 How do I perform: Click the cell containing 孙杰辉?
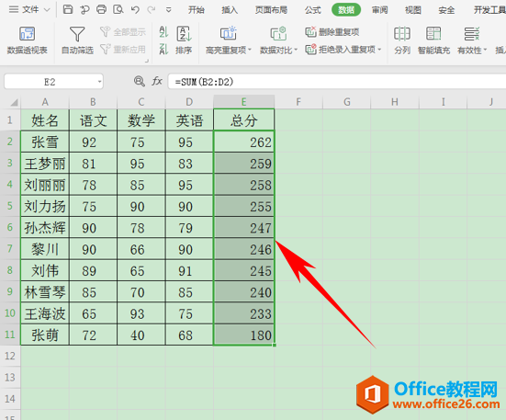(45, 228)
